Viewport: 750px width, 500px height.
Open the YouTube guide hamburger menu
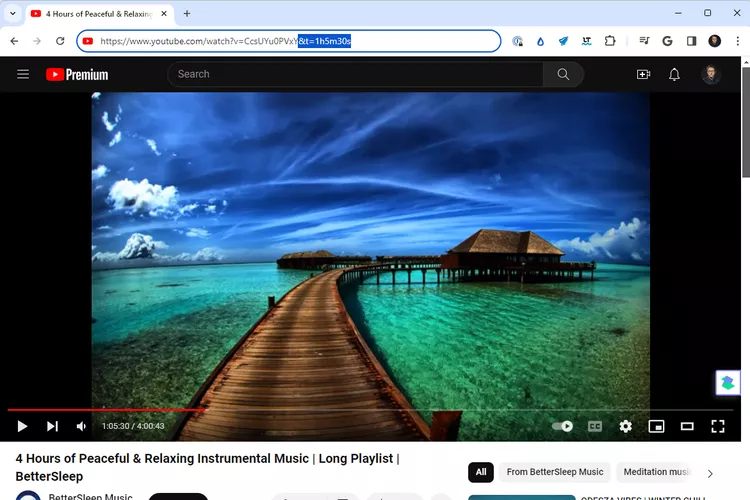[x=23, y=74]
